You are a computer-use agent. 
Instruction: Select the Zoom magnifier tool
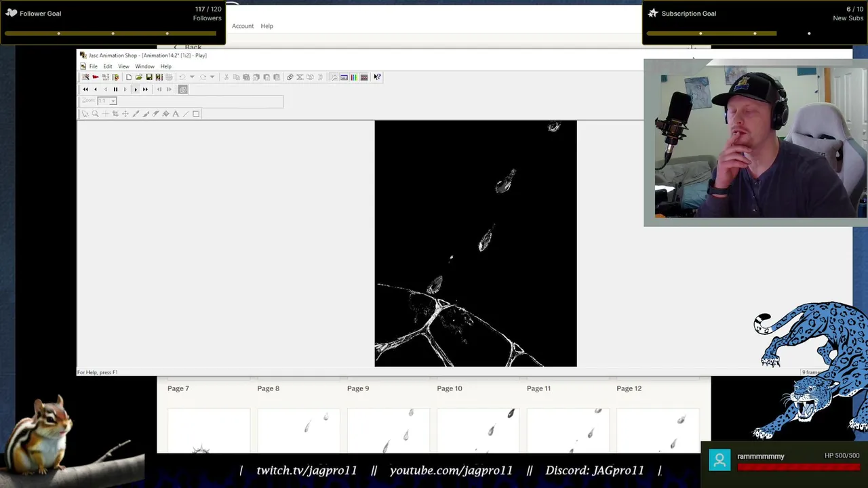pyautogui.click(x=95, y=114)
